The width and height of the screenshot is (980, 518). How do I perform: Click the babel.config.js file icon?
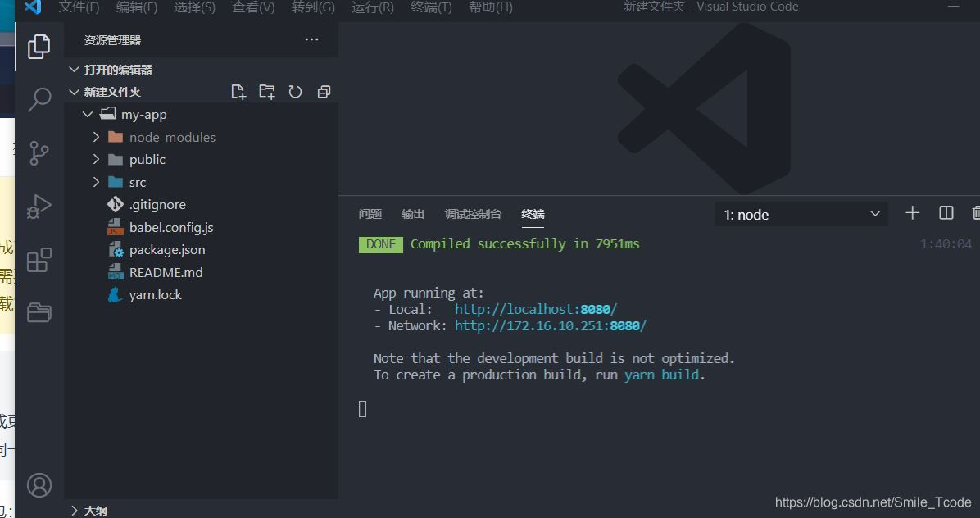click(115, 227)
